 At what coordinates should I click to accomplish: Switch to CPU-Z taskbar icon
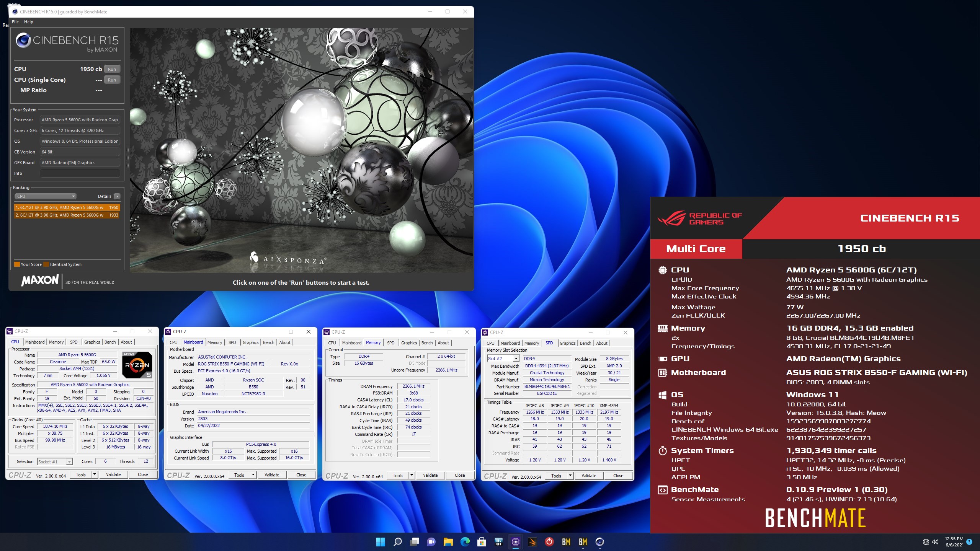pos(516,542)
